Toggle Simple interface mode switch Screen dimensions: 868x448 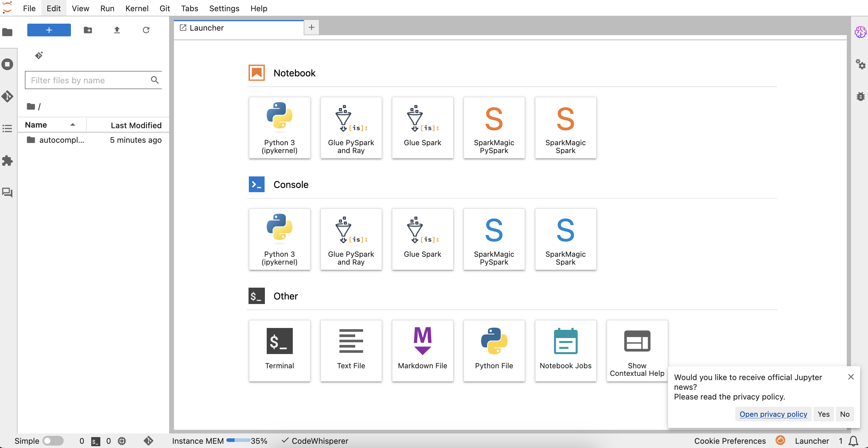[x=53, y=441]
